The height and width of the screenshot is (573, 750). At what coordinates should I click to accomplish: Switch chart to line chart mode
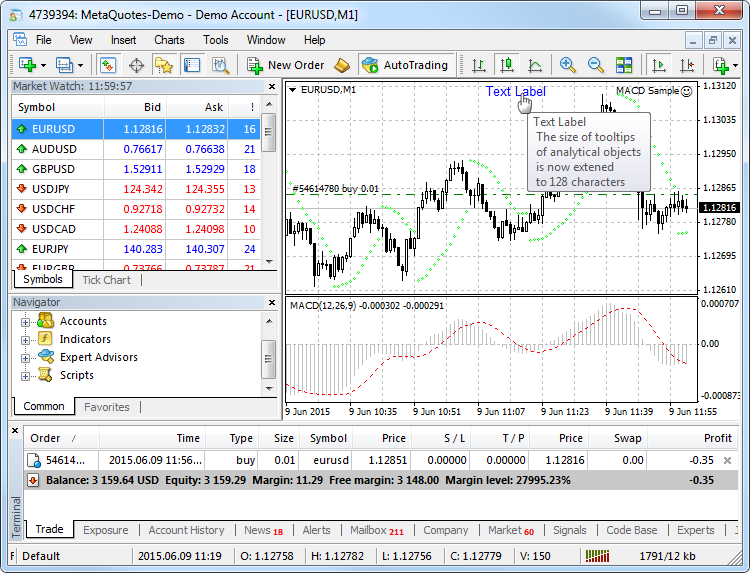click(535, 65)
